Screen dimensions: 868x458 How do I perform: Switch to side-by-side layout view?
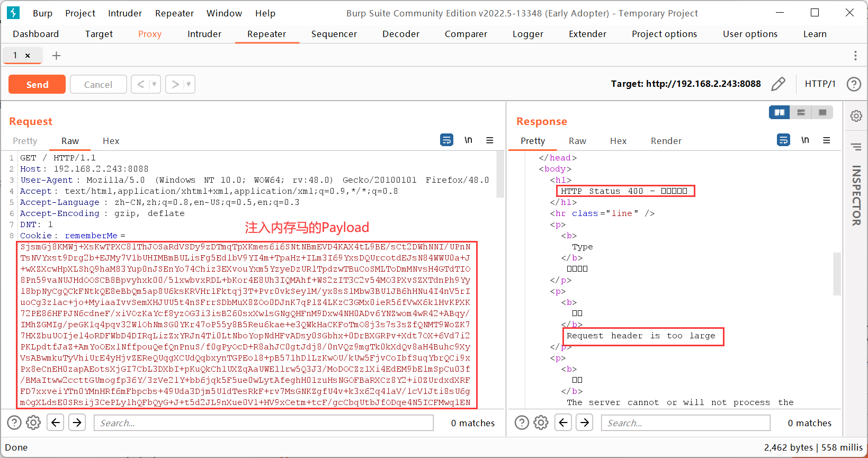coord(779,112)
